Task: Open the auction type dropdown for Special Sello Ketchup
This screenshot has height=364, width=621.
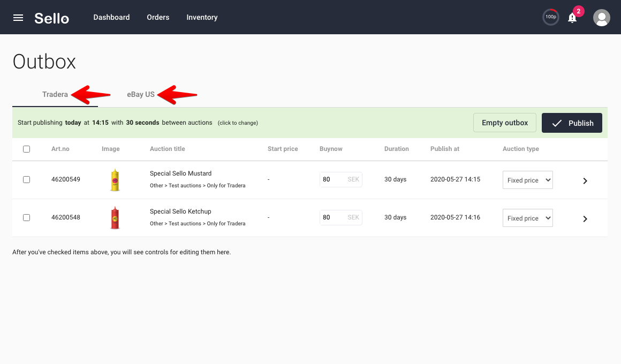Action: pos(527,218)
